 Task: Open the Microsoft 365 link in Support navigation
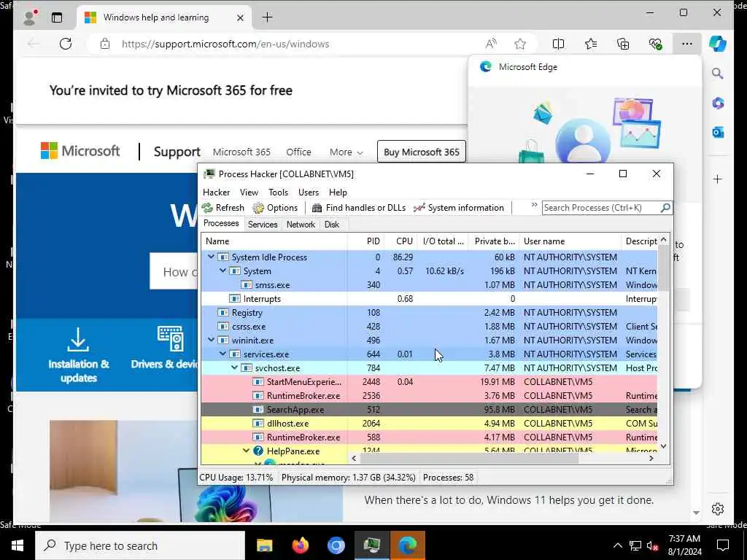[x=241, y=152]
